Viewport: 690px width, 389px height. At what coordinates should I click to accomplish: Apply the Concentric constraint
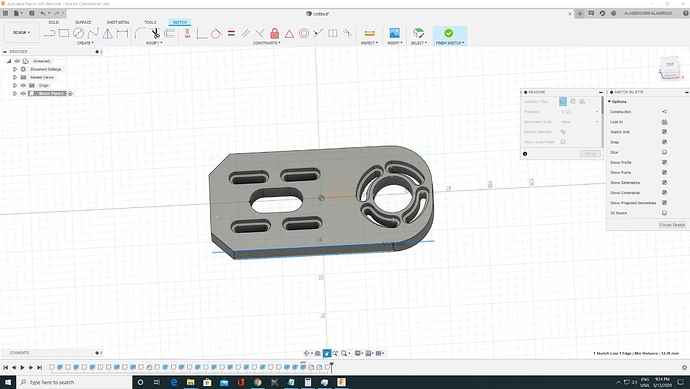pyautogui.click(x=304, y=33)
